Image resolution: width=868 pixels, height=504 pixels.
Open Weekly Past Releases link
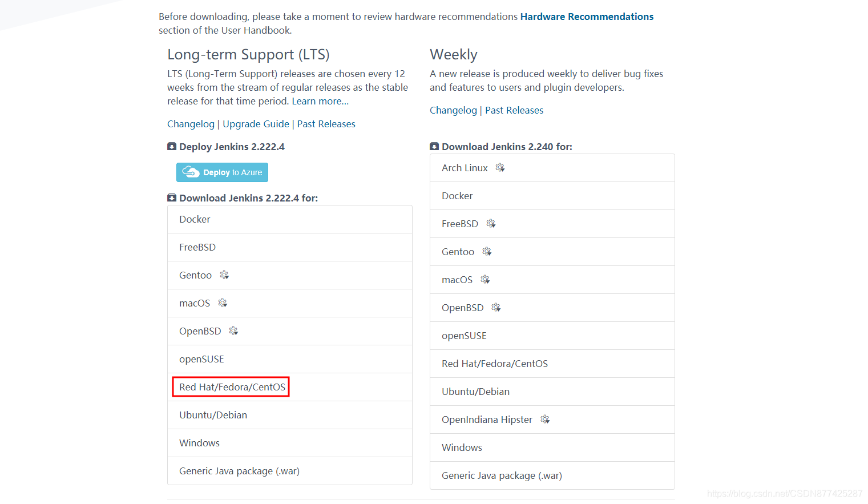click(514, 110)
